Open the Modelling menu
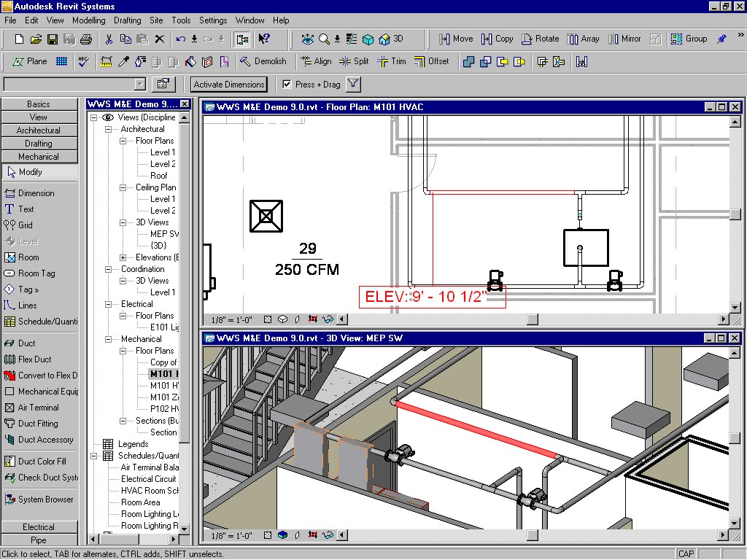747x560 pixels. tap(88, 20)
